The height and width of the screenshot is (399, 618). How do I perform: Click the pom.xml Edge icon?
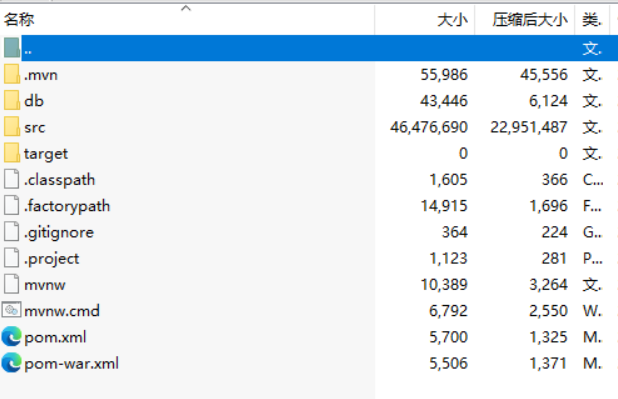11,337
